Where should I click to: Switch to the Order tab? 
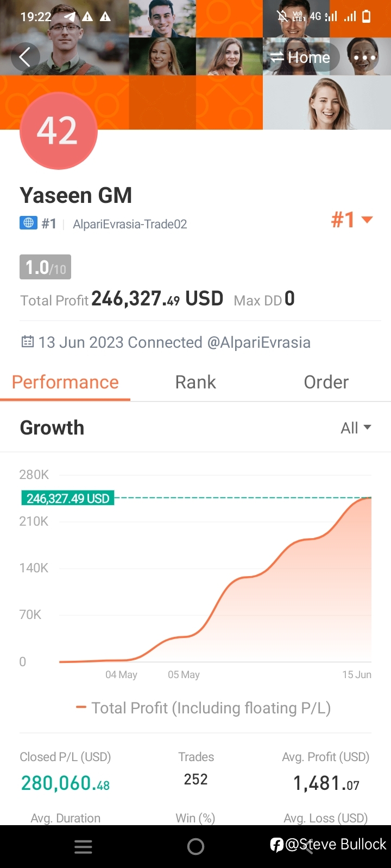326,382
